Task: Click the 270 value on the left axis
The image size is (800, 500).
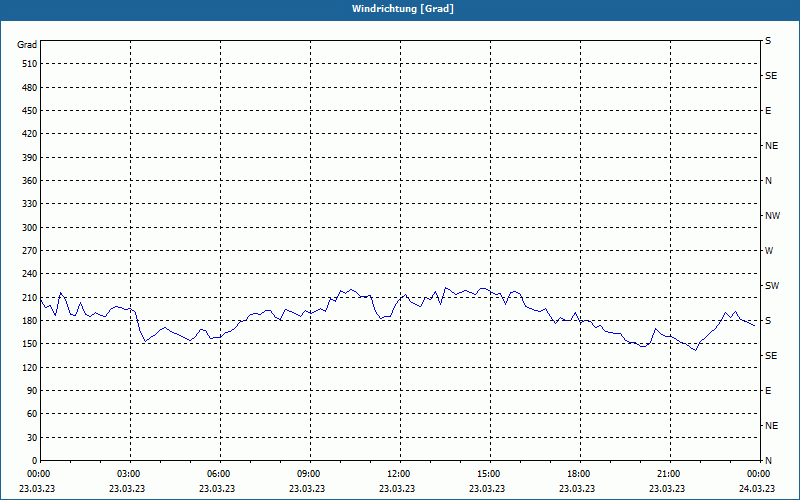Action: coord(30,251)
